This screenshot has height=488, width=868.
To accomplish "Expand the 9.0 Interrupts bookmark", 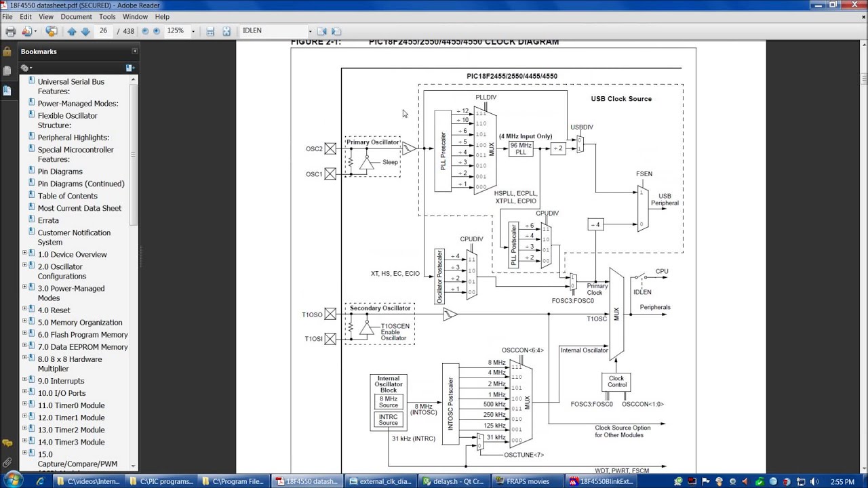I will [25, 380].
